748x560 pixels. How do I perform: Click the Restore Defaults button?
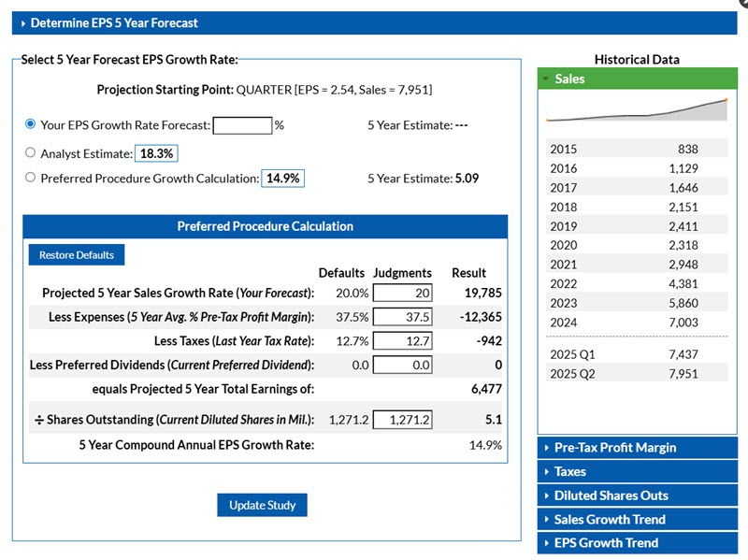pos(77,255)
